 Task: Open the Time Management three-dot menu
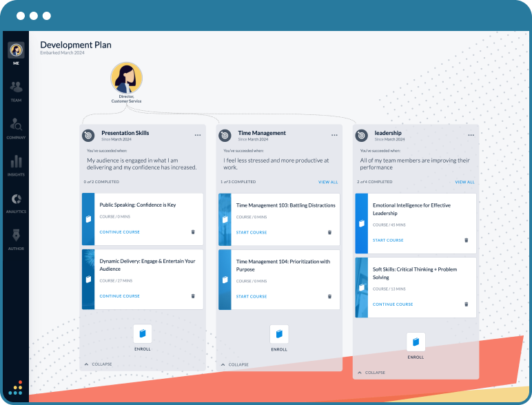[334, 135]
